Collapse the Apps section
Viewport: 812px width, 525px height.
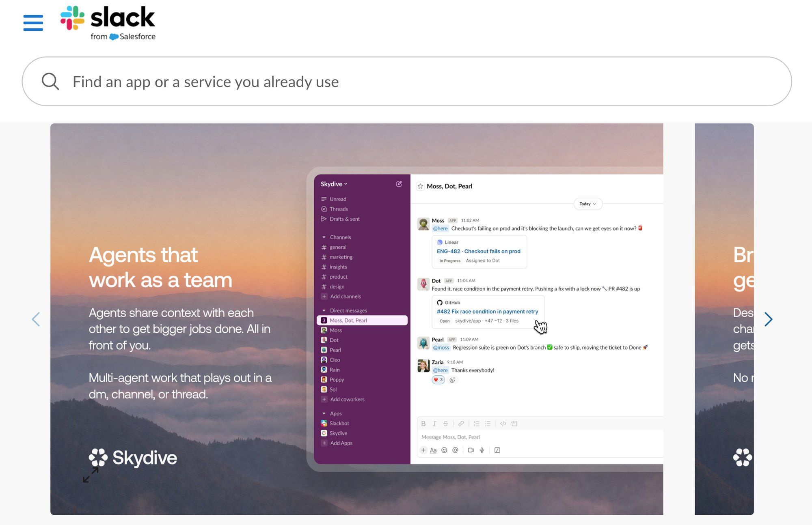[x=324, y=414]
